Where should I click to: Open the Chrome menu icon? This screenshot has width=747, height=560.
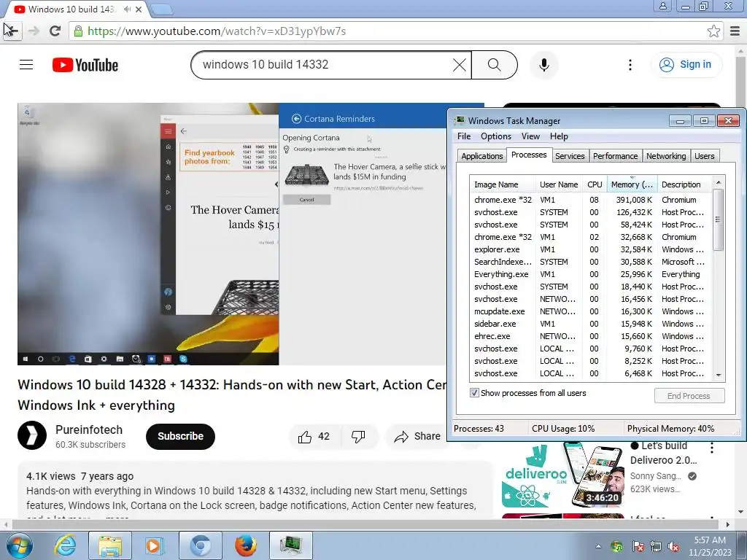pos(735,31)
